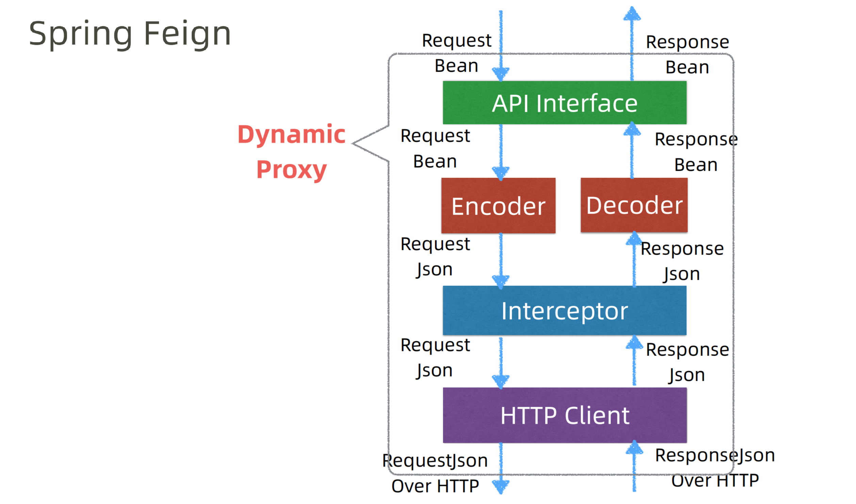Click the RequestJson Over HTTP label
Screen dimensions: 856x504
click(x=435, y=473)
